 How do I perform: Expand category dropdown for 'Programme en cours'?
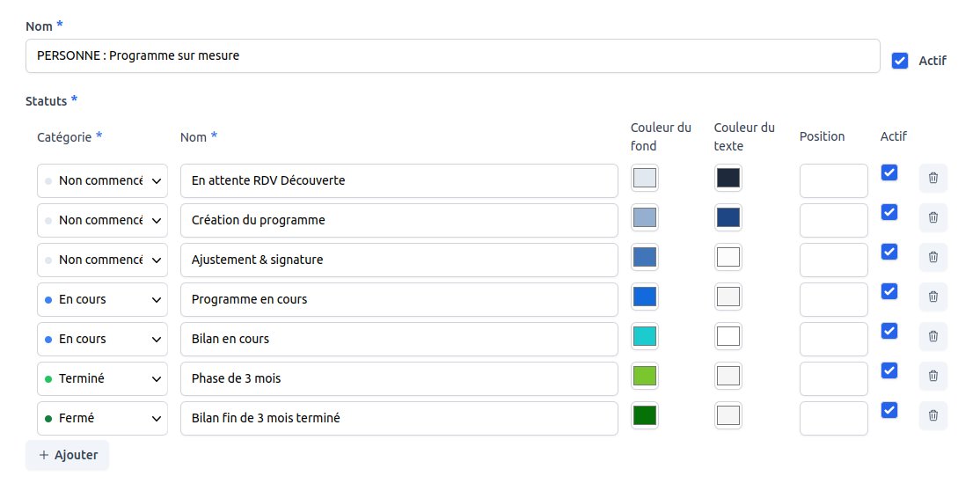pyautogui.click(x=102, y=299)
